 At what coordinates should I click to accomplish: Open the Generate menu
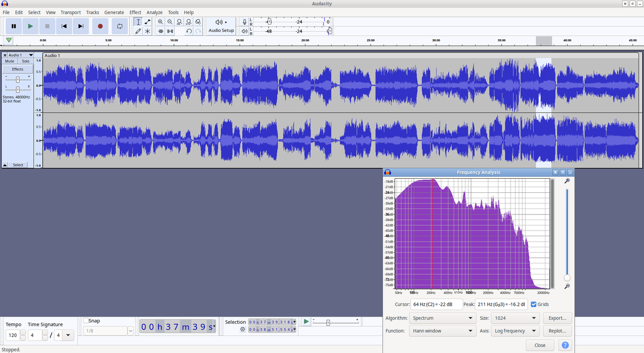[x=114, y=12]
